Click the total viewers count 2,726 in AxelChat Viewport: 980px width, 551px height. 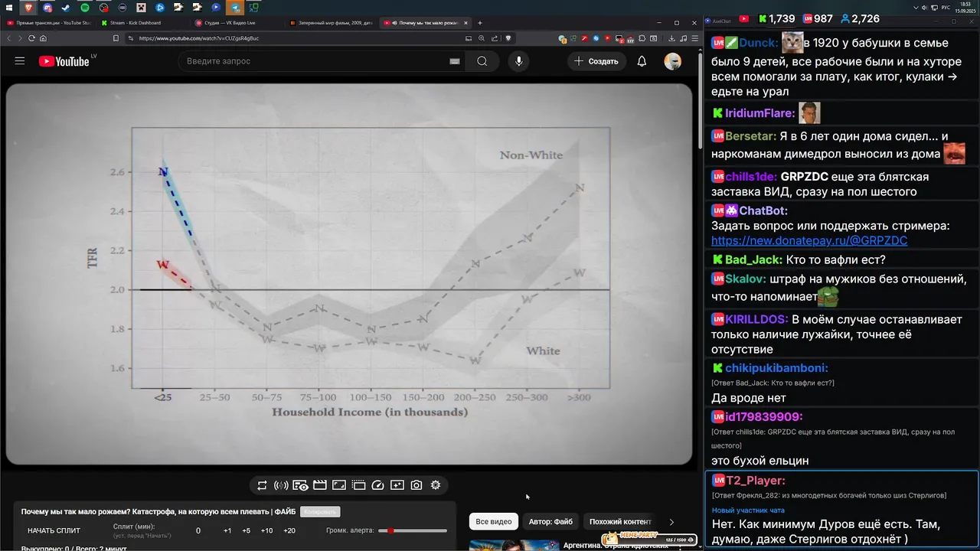[x=860, y=19]
